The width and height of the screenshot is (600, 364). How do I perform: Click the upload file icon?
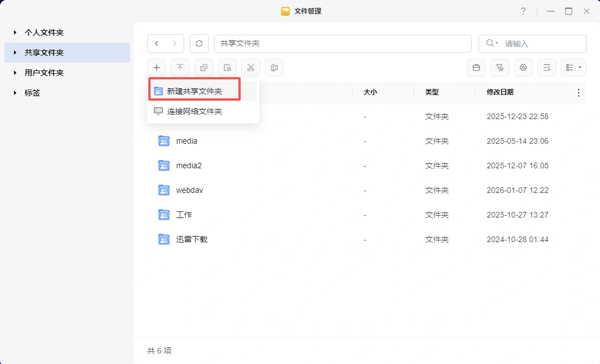[180, 67]
